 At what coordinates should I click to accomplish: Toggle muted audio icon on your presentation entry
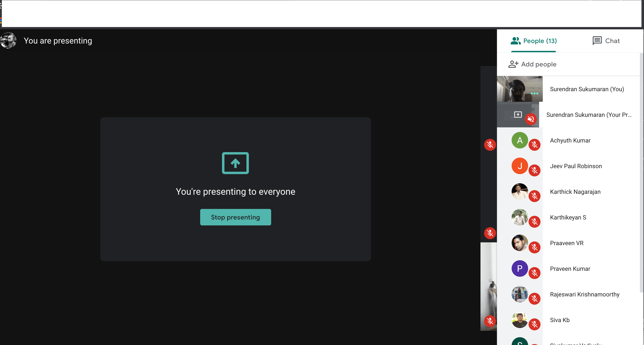[x=531, y=119]
